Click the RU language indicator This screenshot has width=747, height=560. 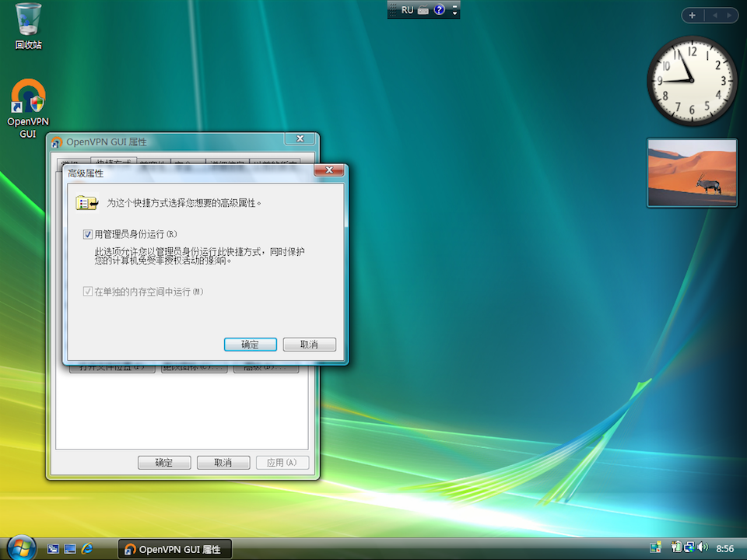[407, 10]
